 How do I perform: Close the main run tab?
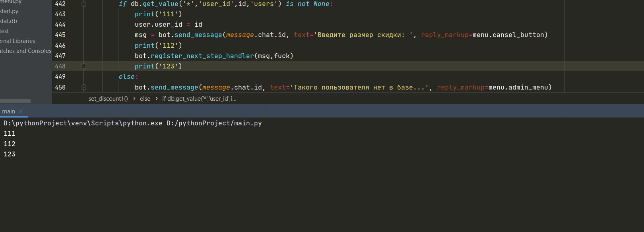(21, 111)
